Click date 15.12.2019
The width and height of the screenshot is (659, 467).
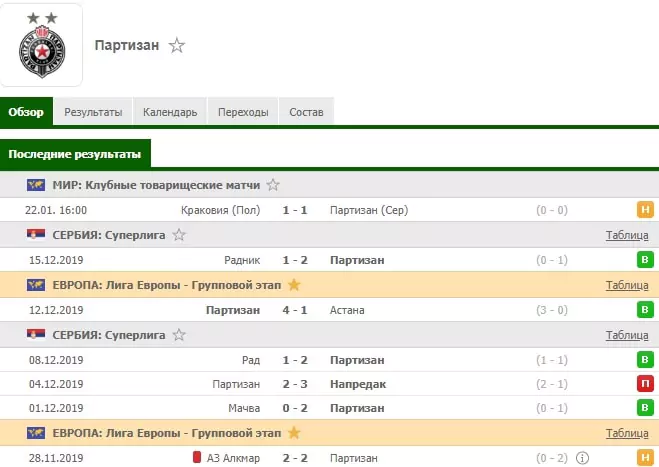pyautogui.click(x=56, y=260)
